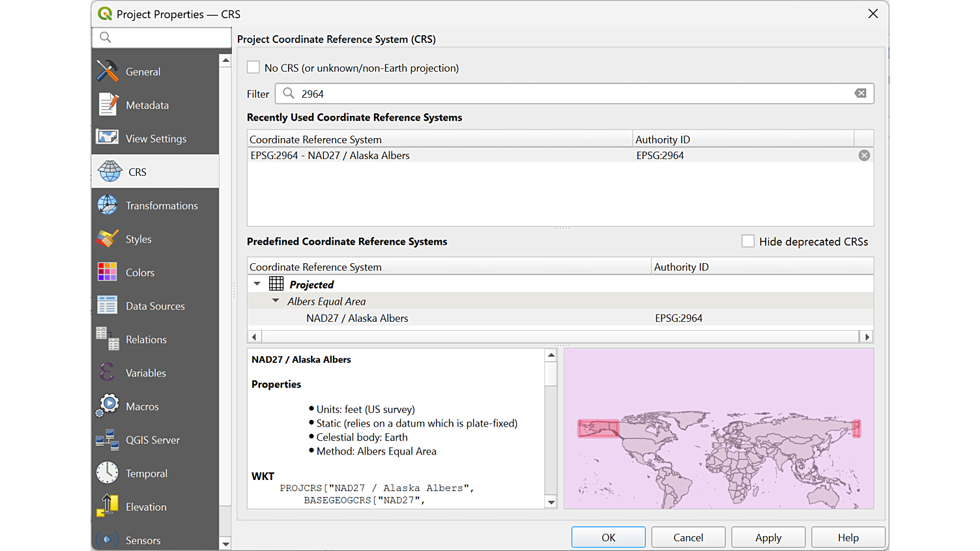Clear the filter text with the X icon
Image resolution: width=980 pixels, height=551 pixels.
860,94
